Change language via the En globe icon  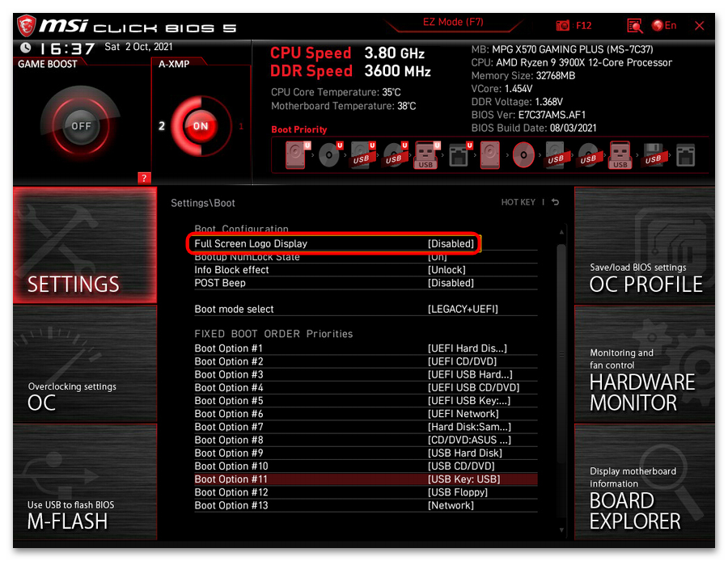tap(664, 26)
